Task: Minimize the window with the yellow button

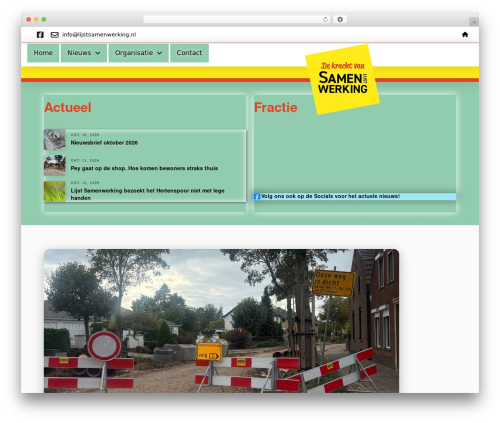Action: point(36,19)
